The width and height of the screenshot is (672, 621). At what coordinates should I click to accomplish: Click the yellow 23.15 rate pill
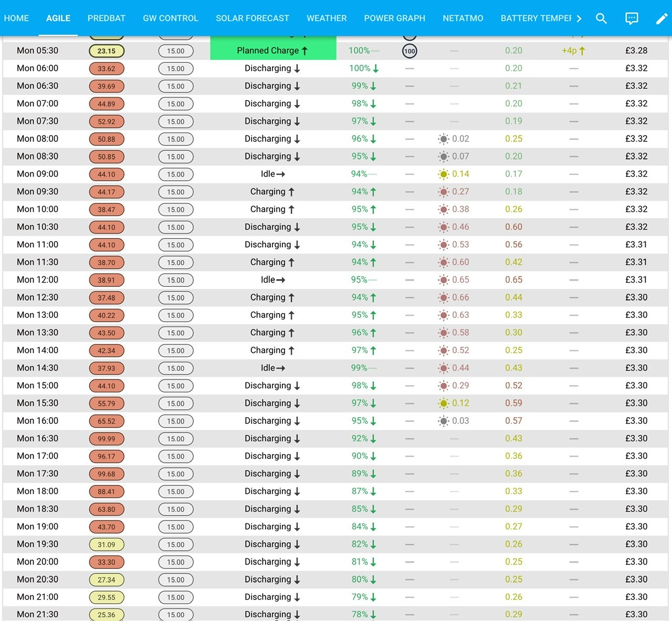107,51
